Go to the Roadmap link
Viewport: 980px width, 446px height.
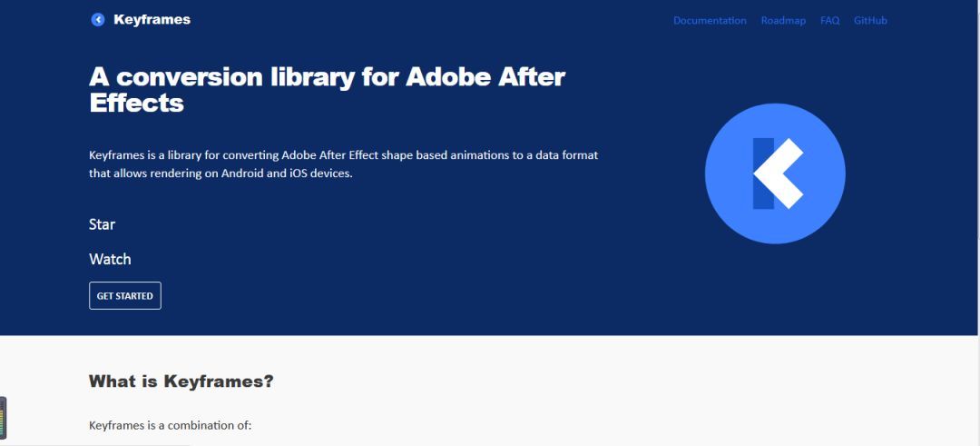tap(783, 21)
